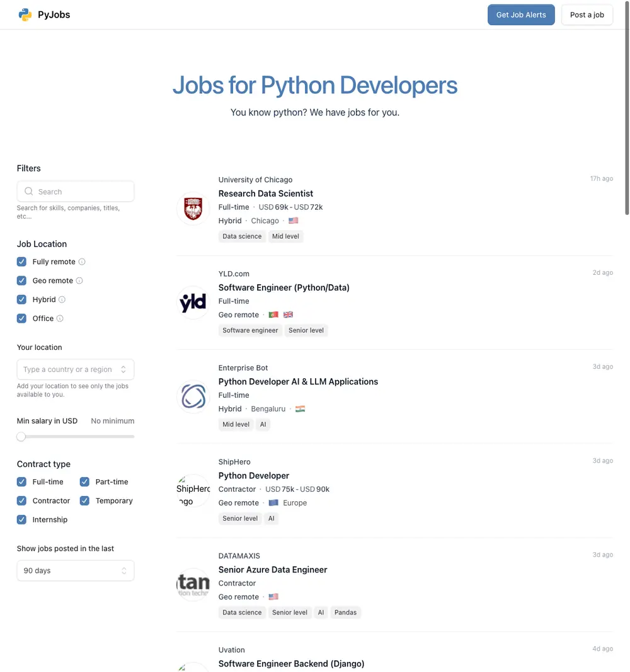Click UK flag on YLD.com job
Screen dimensions: 630x672
click(x=289, y=315)
